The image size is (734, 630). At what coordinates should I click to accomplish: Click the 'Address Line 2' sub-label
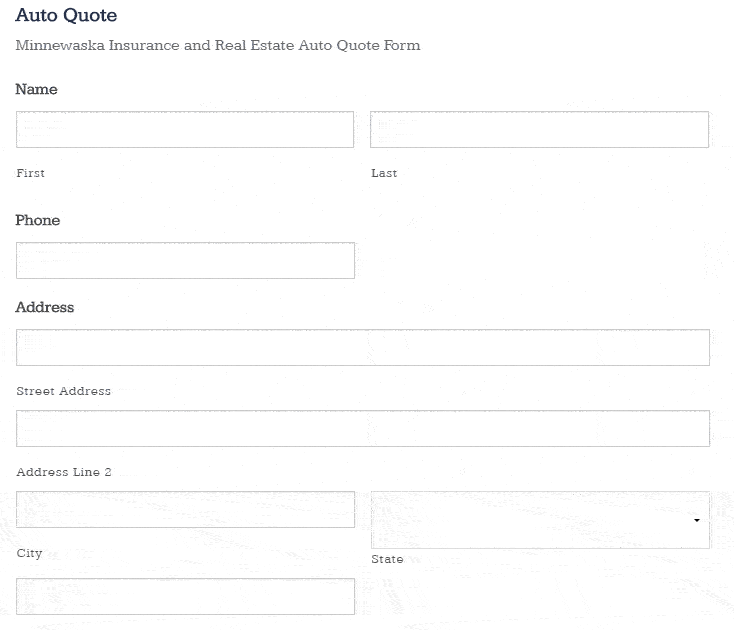tap(64, 472)
